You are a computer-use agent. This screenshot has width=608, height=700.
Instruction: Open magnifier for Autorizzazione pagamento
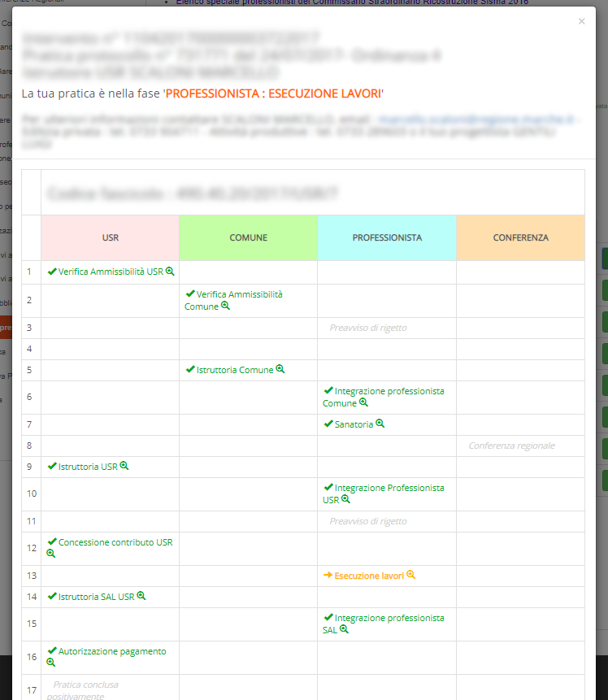pos(51,663)
